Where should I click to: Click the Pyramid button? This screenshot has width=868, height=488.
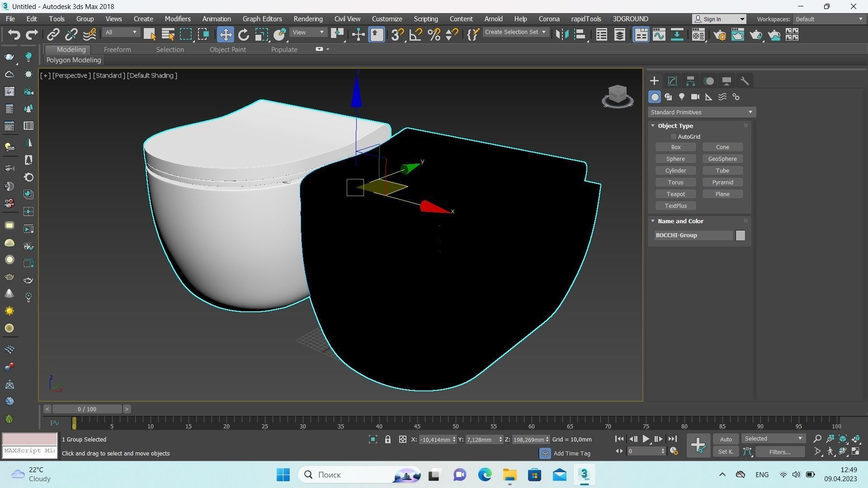pyautogui.click(x=722, y=183)
